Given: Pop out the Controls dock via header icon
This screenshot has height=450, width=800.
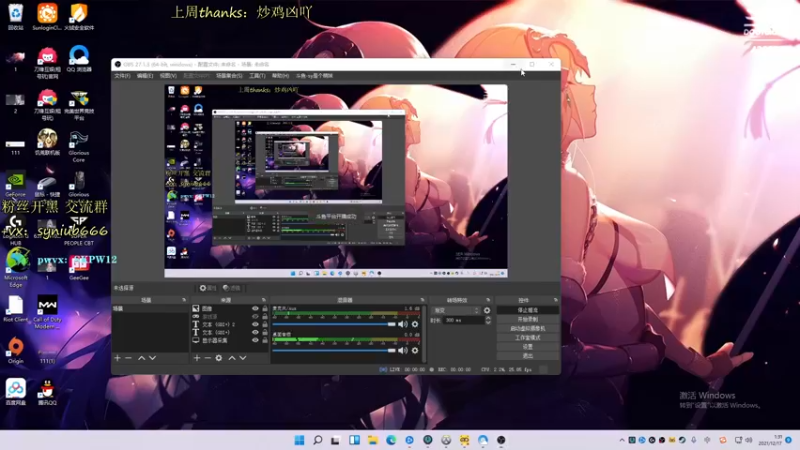Looking at the screenshot, I should pyautogui.click(x=556, y=300).
